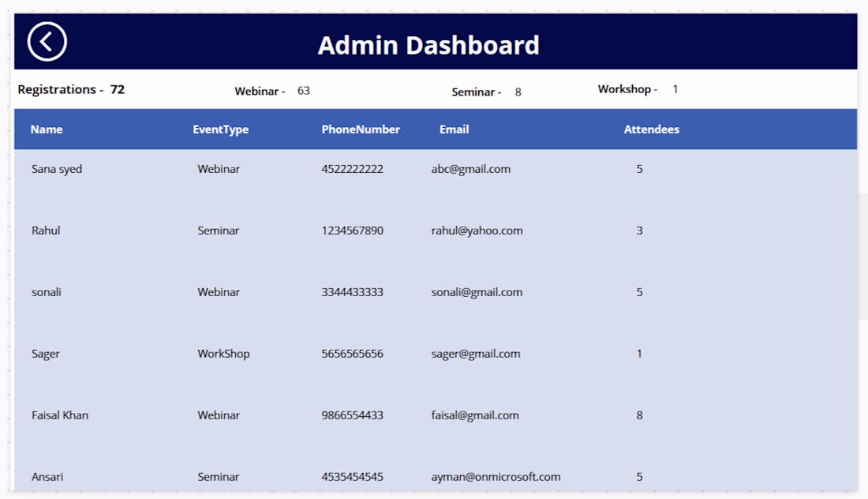Click Seminar event type in Ansari row
The height and width of the screenshot is (499, 868).
[x=218, y=476]
